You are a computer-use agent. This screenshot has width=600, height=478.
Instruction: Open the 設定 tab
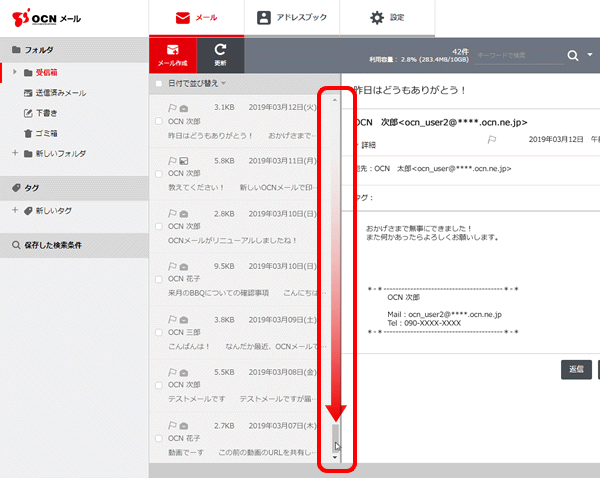coord(387,18)
